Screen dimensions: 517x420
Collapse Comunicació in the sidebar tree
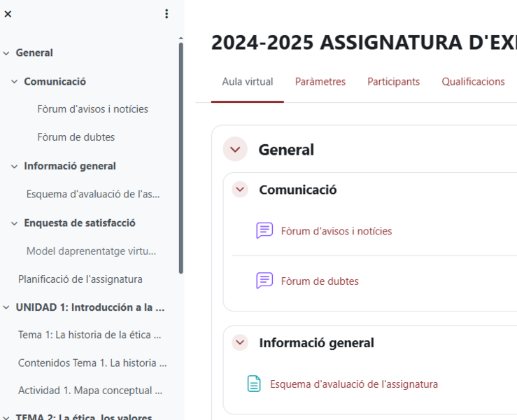pos(15,82)
